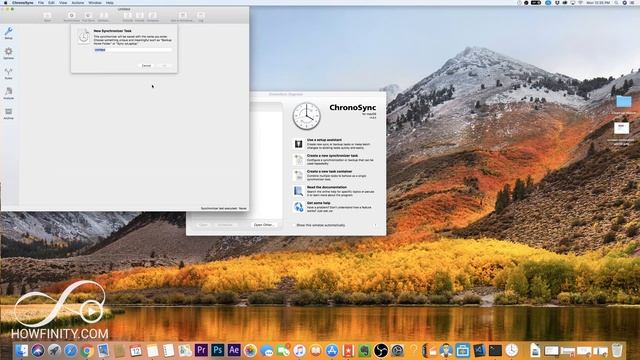This screenshot has width=640, height=360.
Task: Click Read the documentation icon
Action: [298, 191]
